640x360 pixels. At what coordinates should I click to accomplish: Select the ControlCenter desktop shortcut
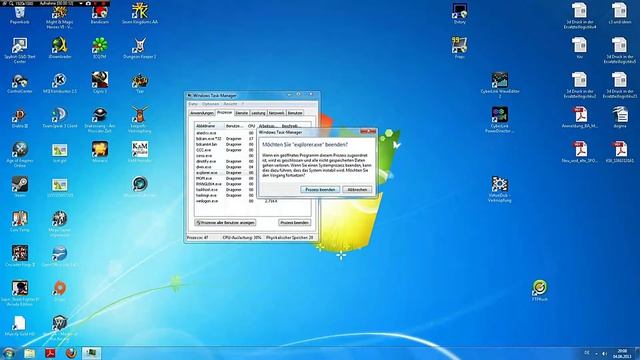(20, 83)
